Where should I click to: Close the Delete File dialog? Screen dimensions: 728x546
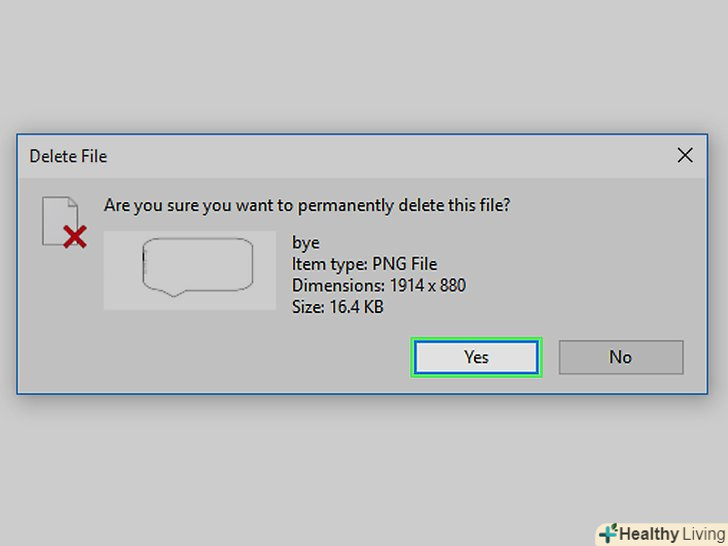(x=685, y=155)
